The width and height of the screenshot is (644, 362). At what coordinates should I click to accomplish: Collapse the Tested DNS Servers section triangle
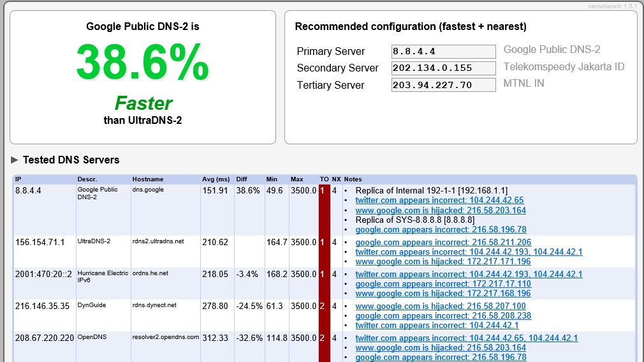[x=15, y=160]
